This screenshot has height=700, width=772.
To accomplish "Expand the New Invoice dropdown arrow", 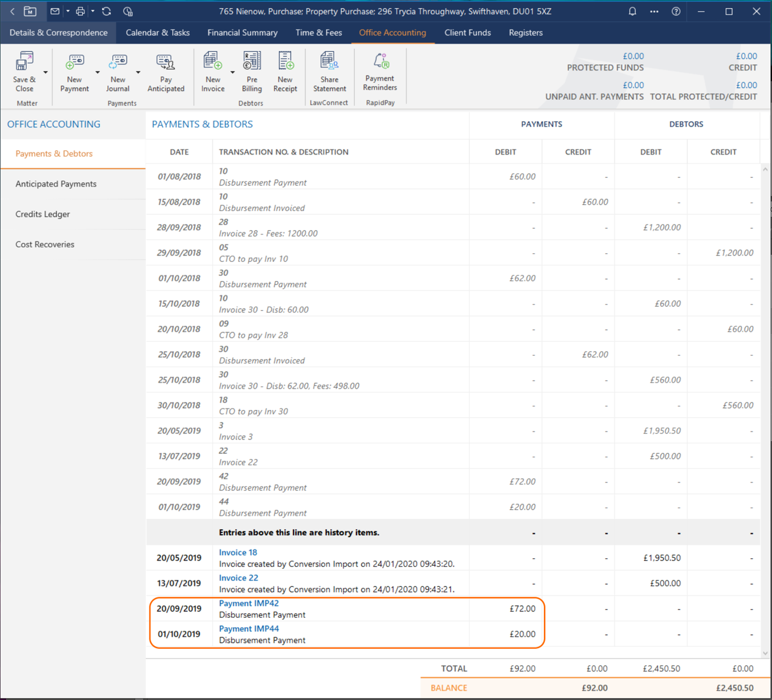I will [x=233, y=73].
